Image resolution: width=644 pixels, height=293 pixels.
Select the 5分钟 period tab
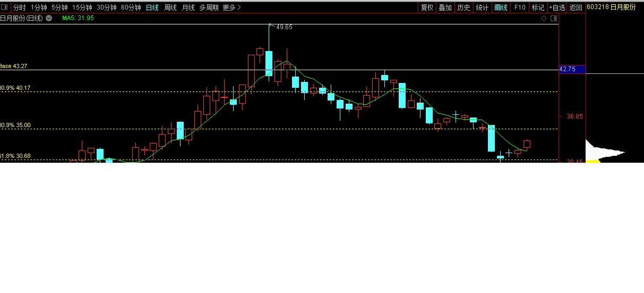[x=59, y=7]
